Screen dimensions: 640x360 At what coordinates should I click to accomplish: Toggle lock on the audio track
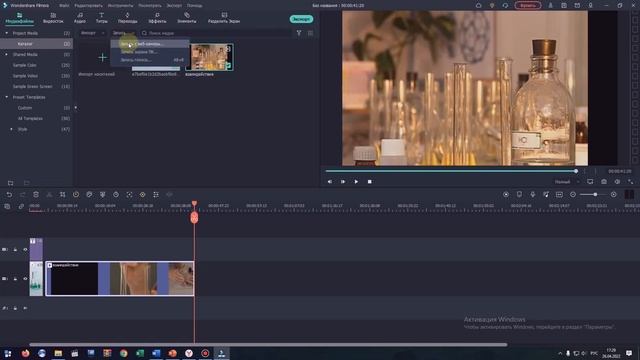[15, 308]
